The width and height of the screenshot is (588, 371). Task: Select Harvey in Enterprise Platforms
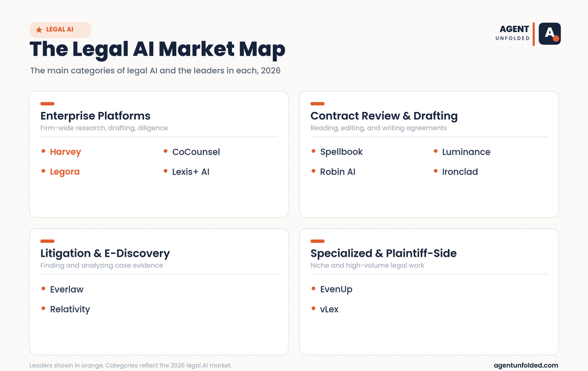(65, 152)
